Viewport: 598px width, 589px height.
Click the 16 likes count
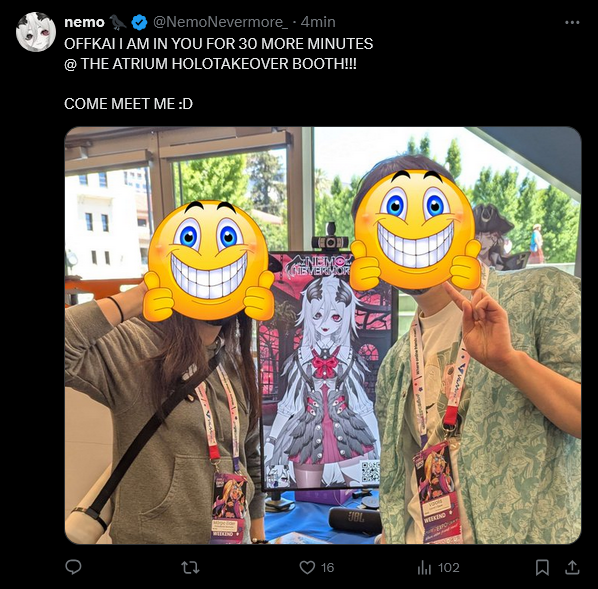[x=327, y=568]
